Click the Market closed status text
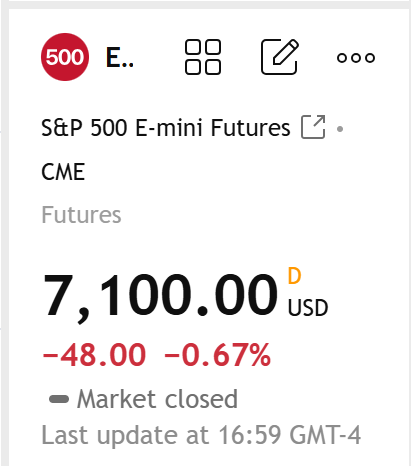 point(157,399)
